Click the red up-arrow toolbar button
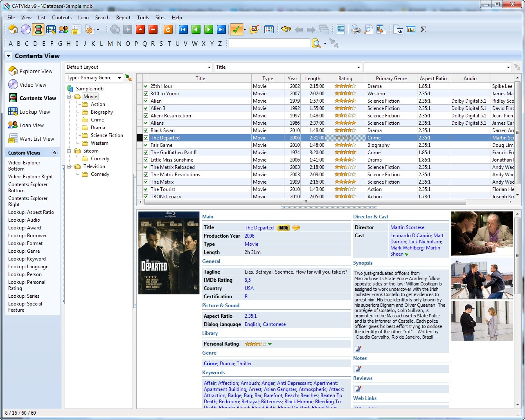Image resolution: width=525 pixels, height=420 pixels. click(140, 29)
